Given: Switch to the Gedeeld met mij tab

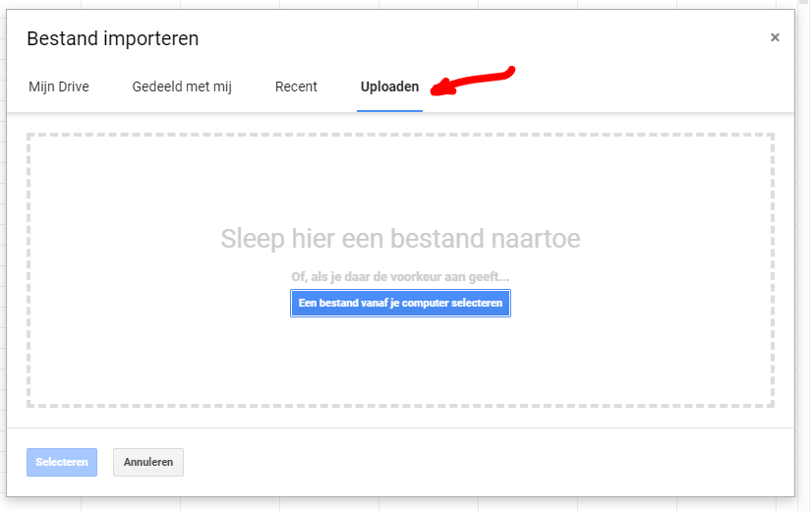Looking at the screenshot, I should click(182, 86).
